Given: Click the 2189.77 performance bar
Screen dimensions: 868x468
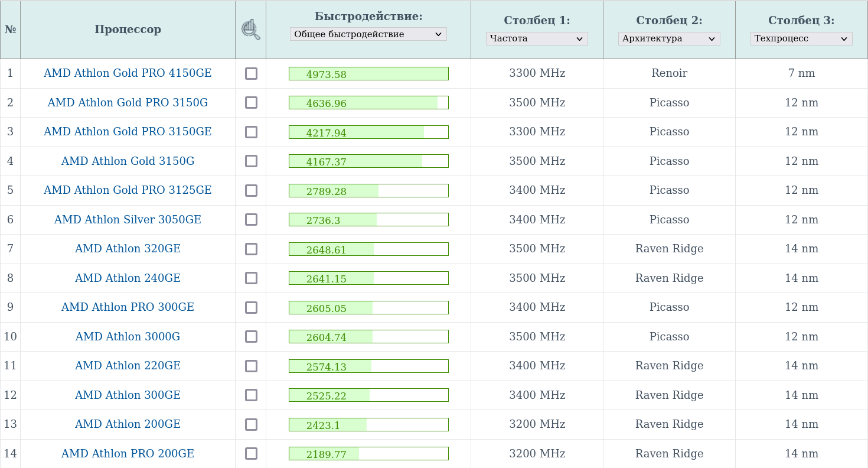Looking at the screenshot, I should (x=368, y=454).
